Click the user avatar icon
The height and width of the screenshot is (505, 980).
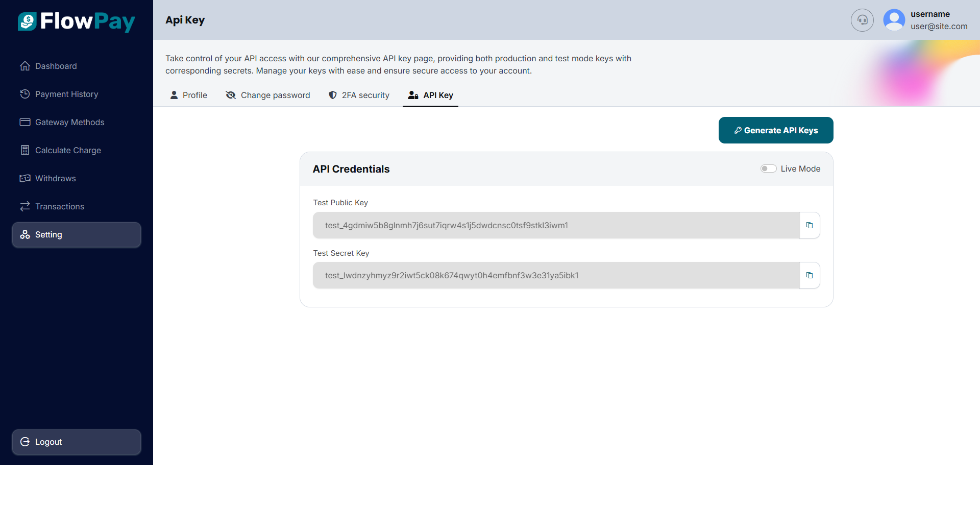894,20
